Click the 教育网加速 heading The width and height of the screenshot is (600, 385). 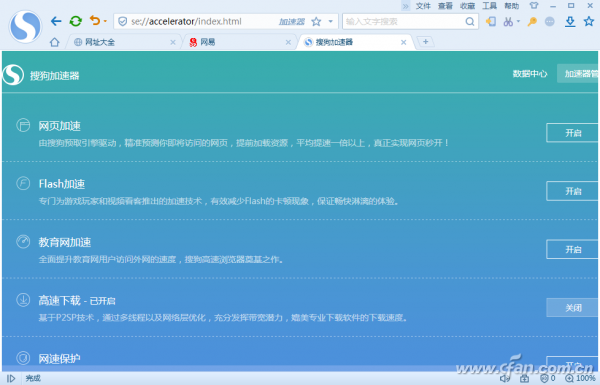point(65,242)
